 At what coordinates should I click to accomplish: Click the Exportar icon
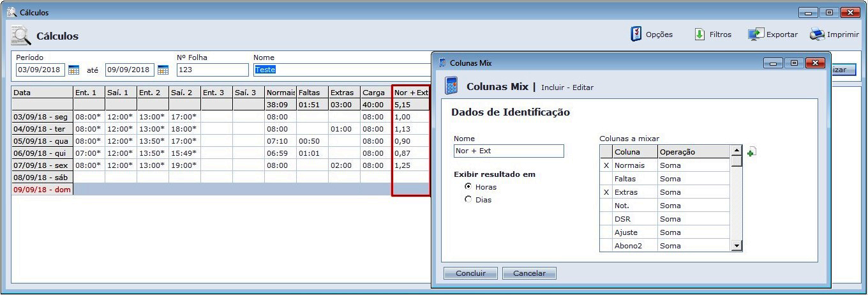pyautogui.click(x=756, y=34)
